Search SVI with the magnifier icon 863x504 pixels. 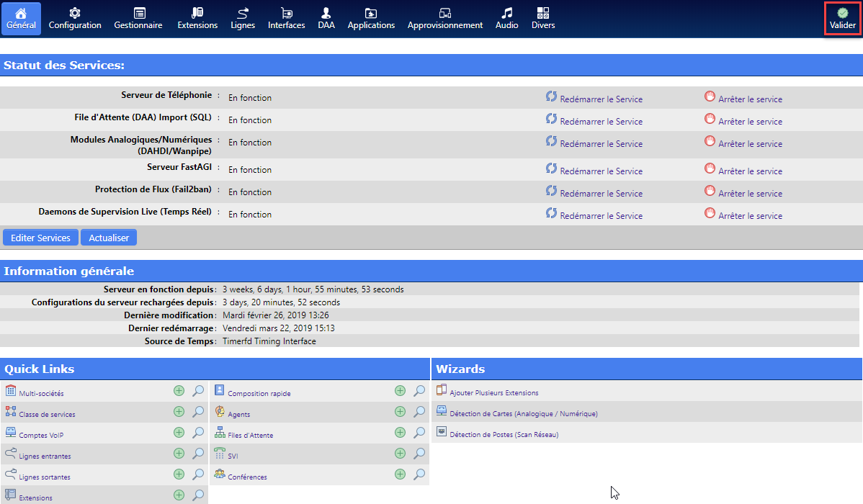(419, 454)
